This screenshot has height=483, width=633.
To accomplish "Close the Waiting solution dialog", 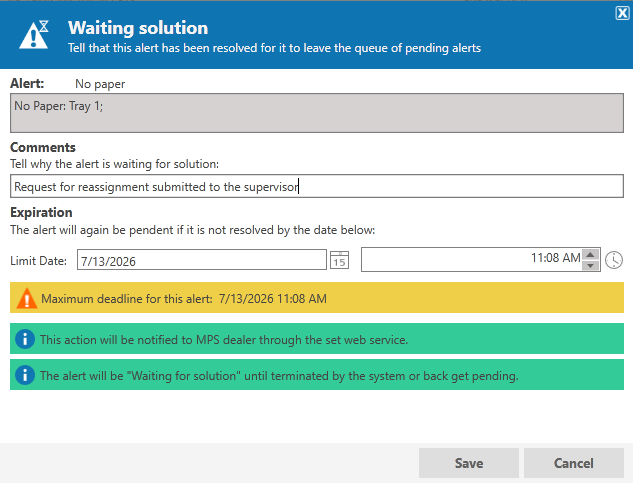I will click(623, 13).
